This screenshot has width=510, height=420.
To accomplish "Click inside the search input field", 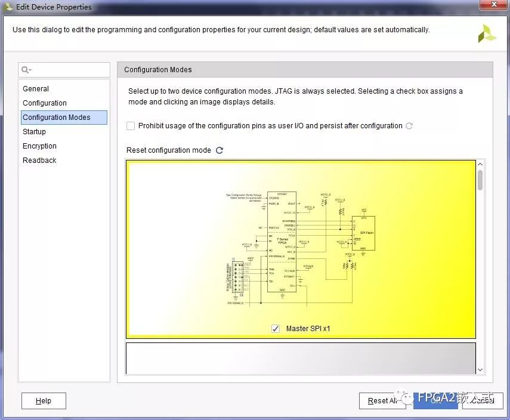I will click(64, 70).
